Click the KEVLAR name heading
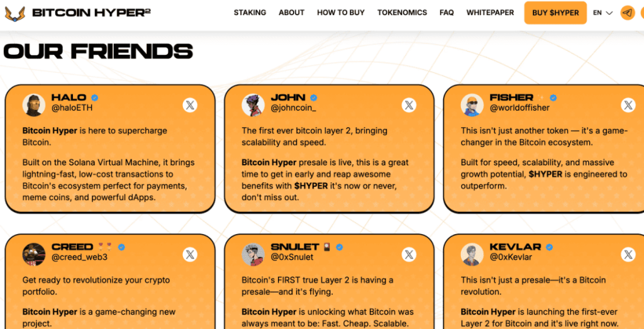Image resolution: width=644 pixels, height=329 pixels. pyautogui.click(x=516, y=247)
